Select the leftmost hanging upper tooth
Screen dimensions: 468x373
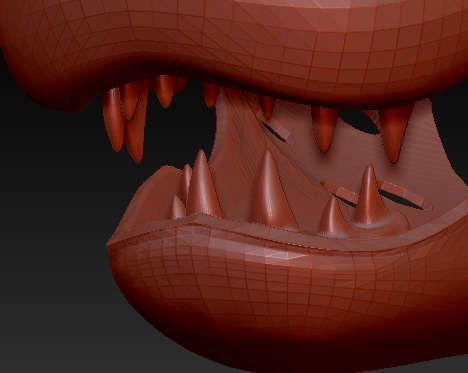(x=113, y=119)
